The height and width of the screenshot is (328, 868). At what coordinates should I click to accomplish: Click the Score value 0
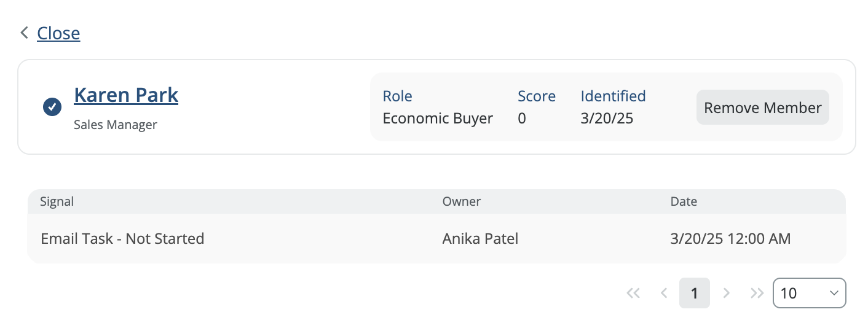click(522, 119)
